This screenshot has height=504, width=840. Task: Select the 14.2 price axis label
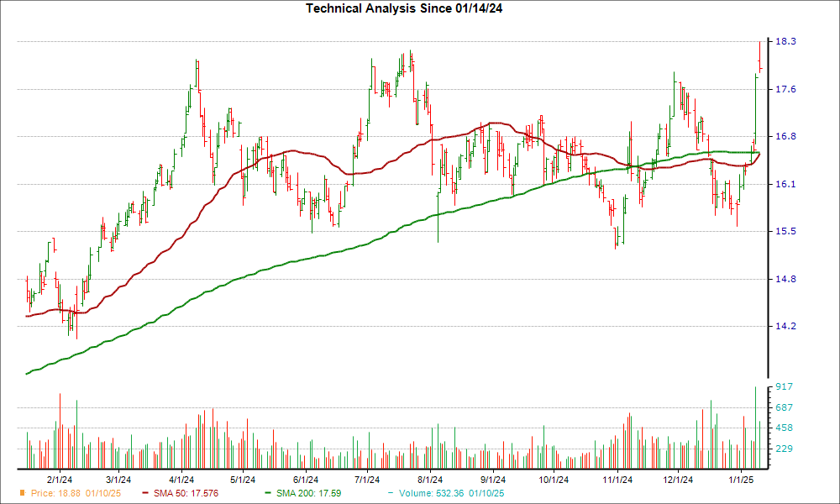[x=785, y=326]
